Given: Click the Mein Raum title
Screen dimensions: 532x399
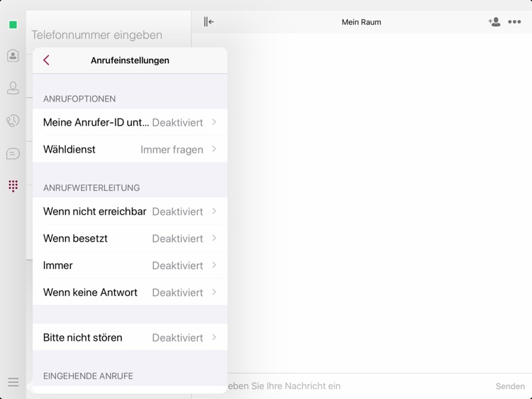Looking at the screenshot, I should click(361, 22).
